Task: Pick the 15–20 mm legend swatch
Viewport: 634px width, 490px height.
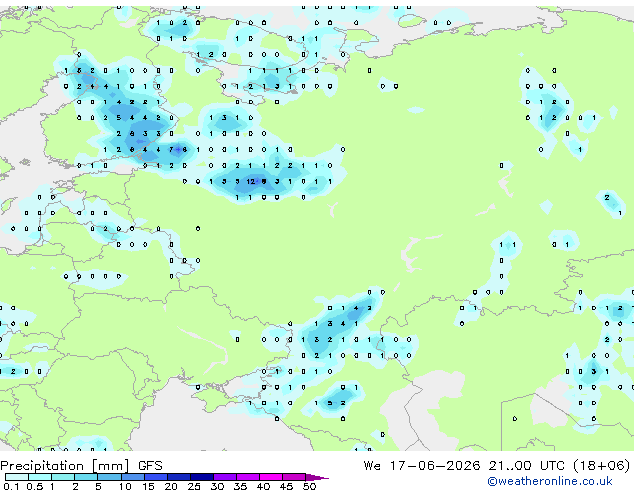Action: pos(156,477)
